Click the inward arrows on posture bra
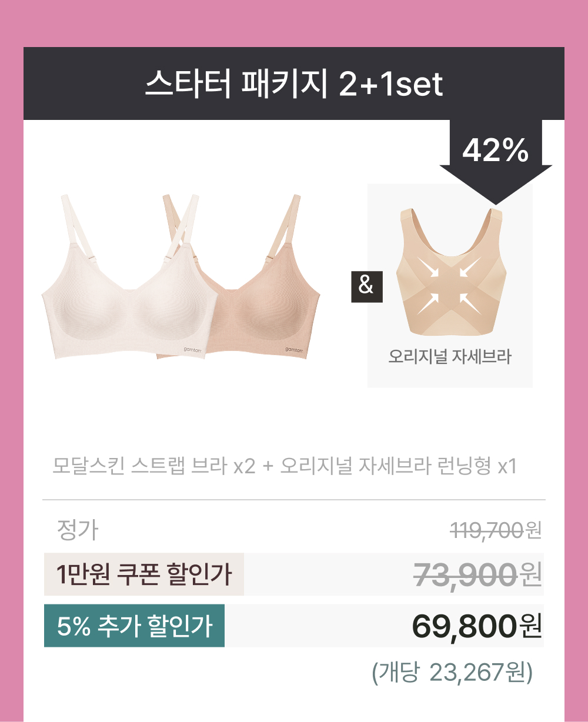The height and width of the screenshot is (722, 588). 450,285
